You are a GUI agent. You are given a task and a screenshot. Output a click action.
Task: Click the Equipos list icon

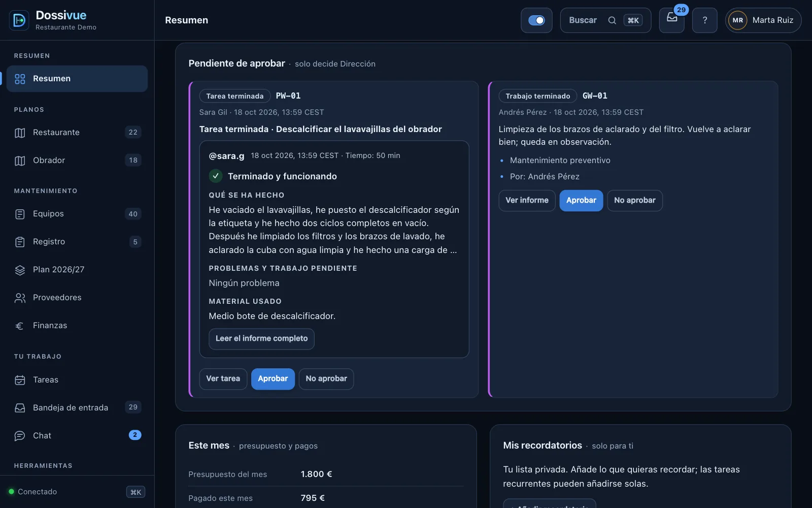tap(20, 214)
